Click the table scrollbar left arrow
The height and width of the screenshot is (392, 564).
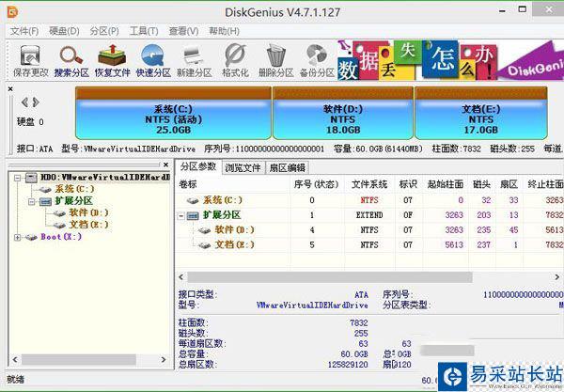181,277
